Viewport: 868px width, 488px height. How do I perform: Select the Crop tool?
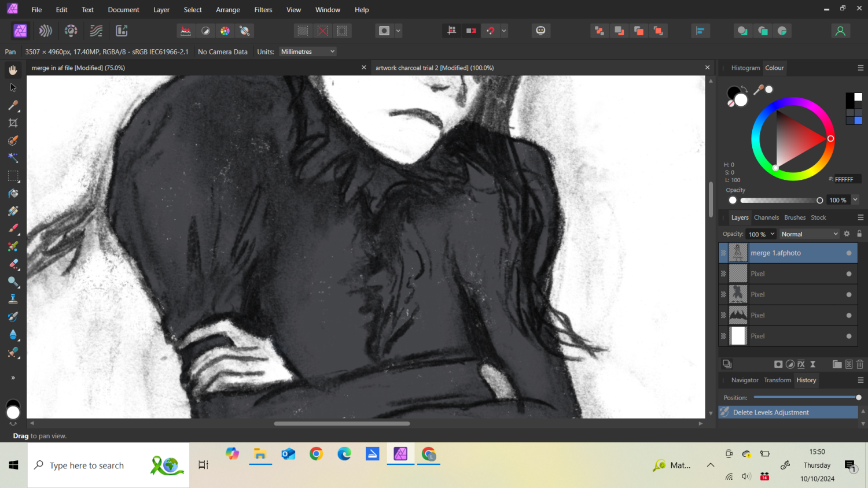pos(13,123)
